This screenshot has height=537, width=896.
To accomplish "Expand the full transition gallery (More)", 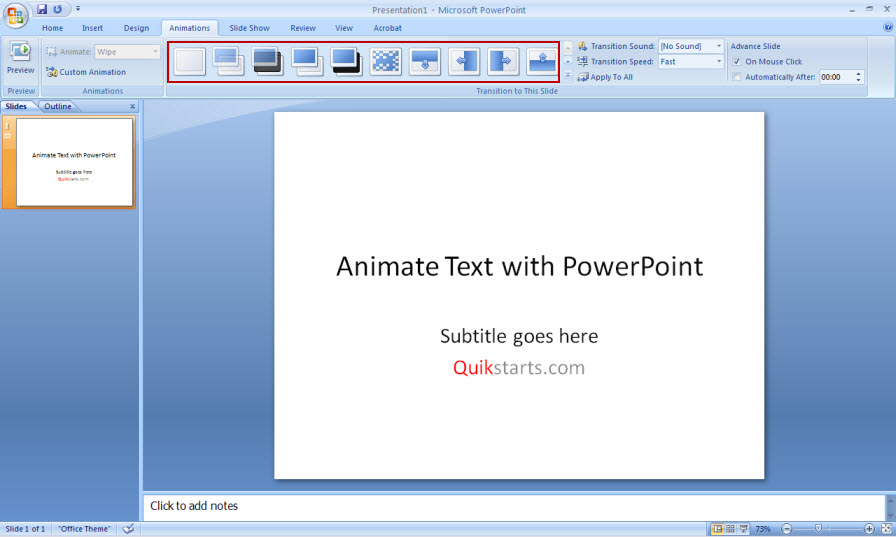I will 567,75.
